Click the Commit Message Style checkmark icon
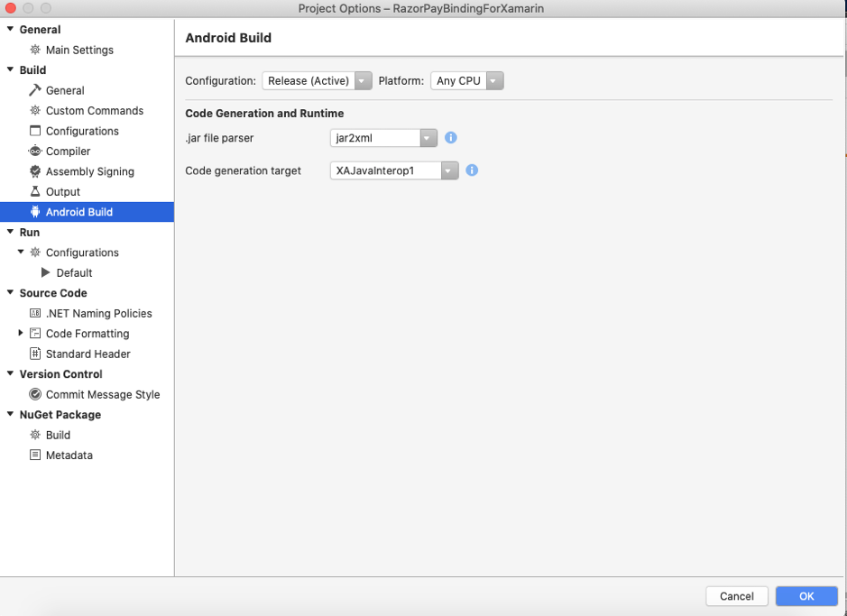847x616 pixels. pyautogui.click(x=35, y=394)
